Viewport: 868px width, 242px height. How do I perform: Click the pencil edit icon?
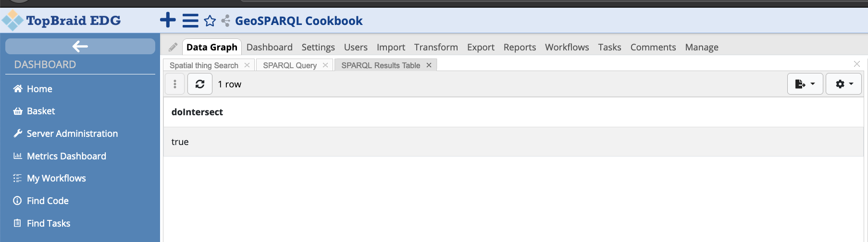[x=173, y=47]
